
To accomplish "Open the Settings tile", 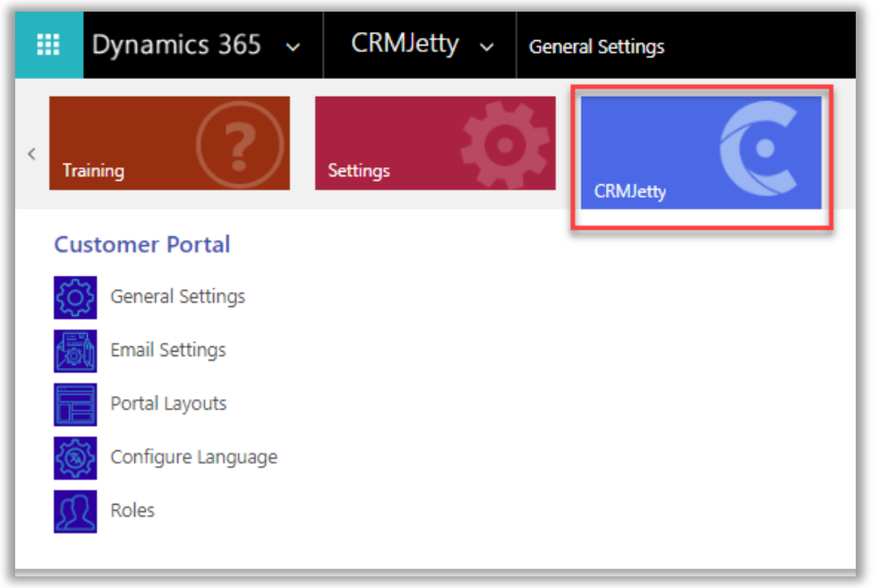I will [435, 143].
